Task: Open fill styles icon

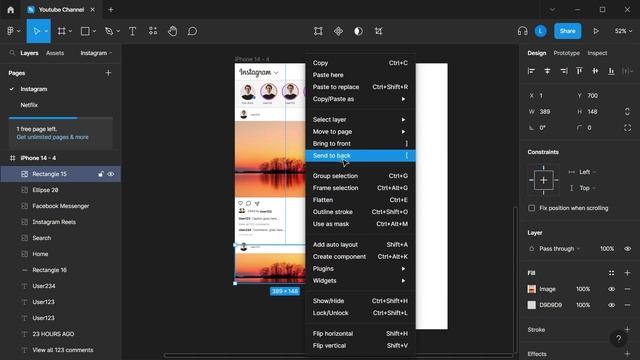Action: 611,273
